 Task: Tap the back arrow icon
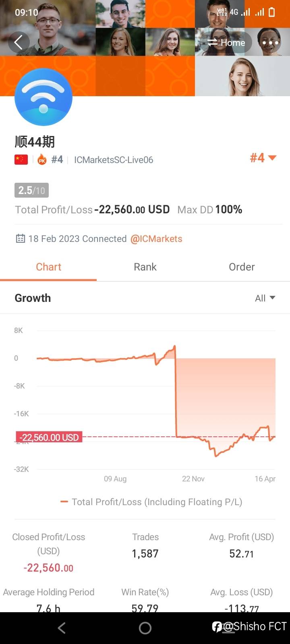point(19,42)
